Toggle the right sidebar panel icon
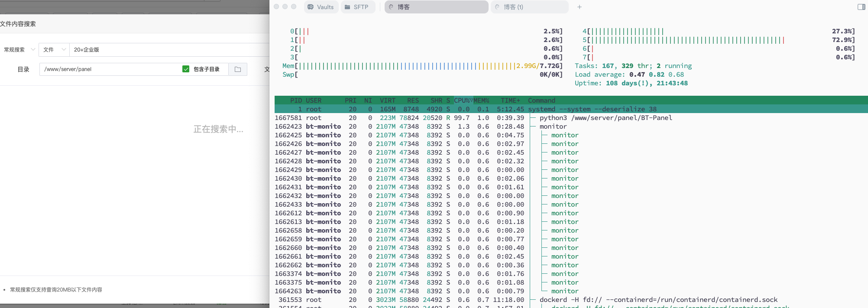 (862, 7)
